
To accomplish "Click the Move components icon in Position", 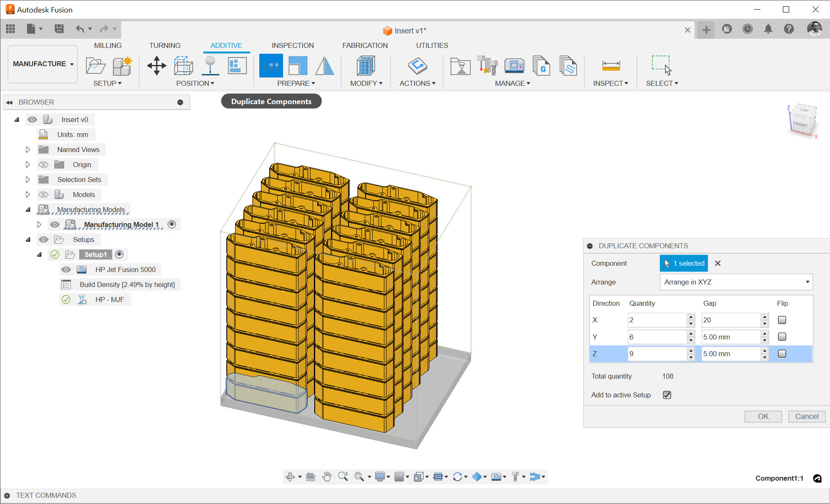I will tap(156, 65).
